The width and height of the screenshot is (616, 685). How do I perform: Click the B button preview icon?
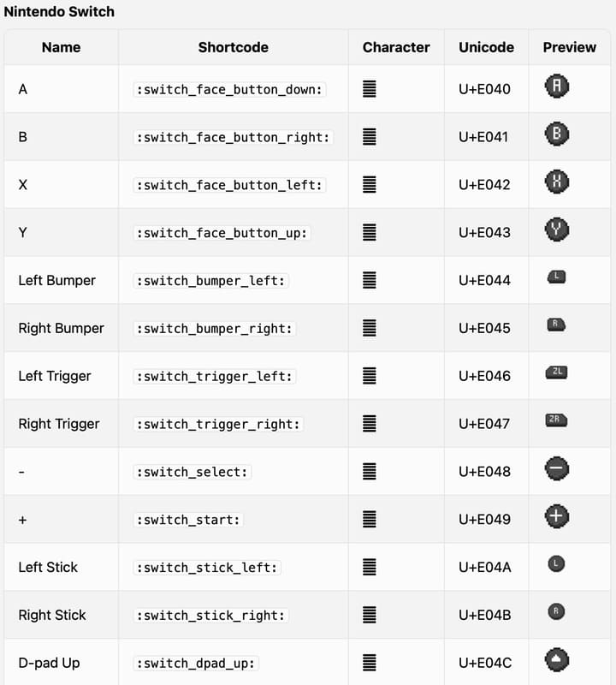tap(556, 134)
